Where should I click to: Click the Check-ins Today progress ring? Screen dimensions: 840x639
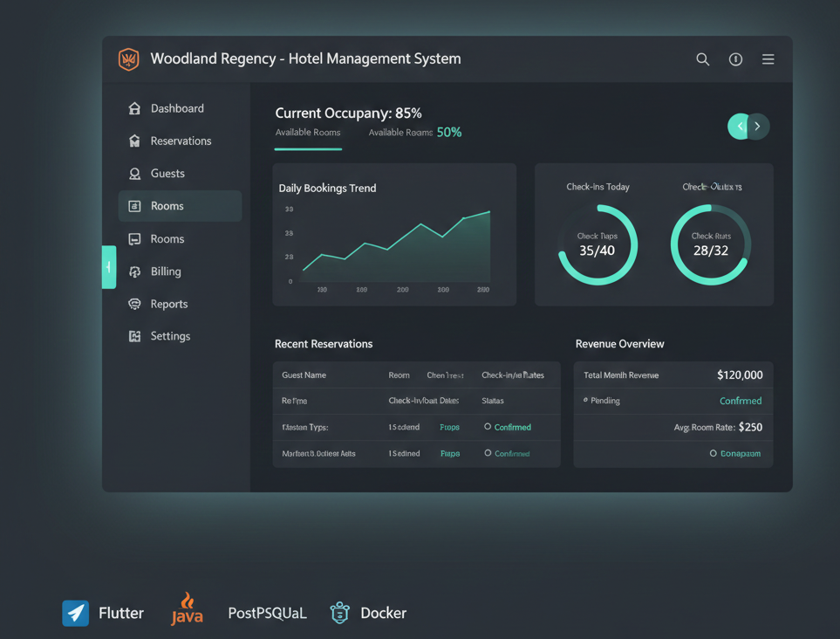click(598, 244)
